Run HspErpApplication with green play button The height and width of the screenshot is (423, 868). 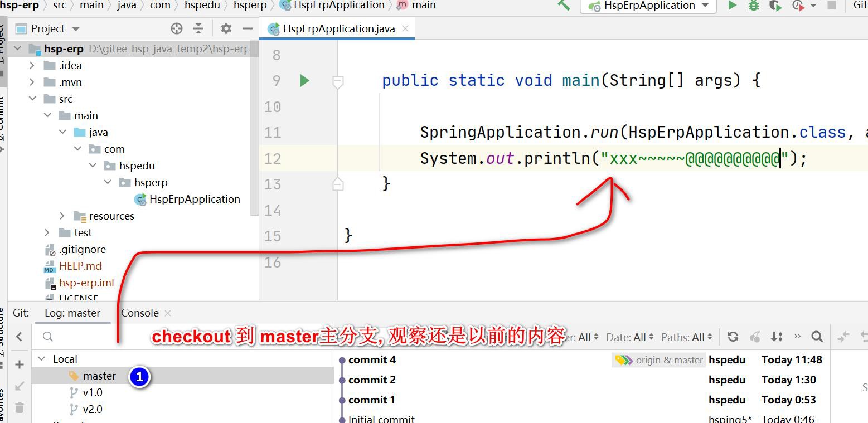(733, 6)
